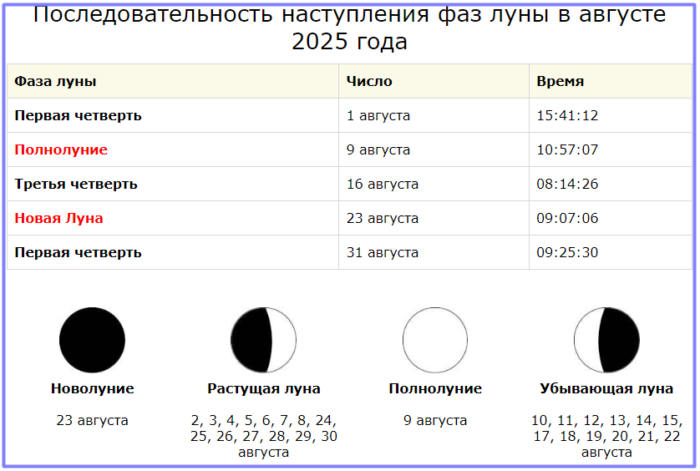
Task: Click the Число column header
Action: point(369,82)
